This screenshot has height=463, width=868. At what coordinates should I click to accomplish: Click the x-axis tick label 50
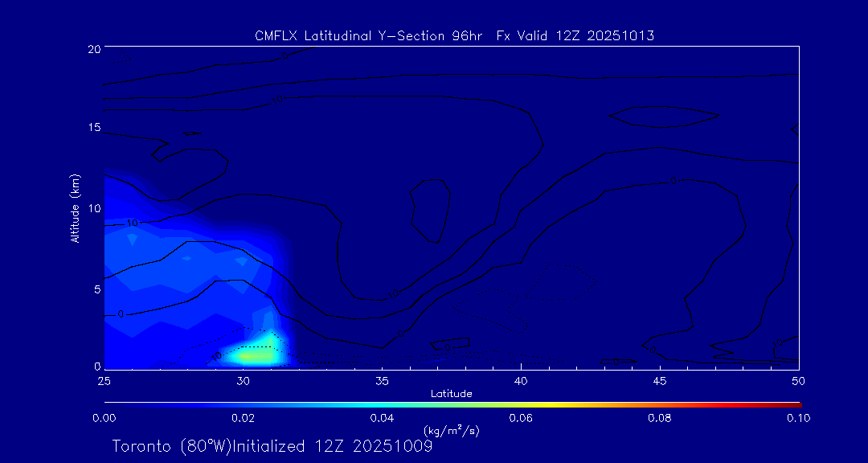[x=799, y=379]
